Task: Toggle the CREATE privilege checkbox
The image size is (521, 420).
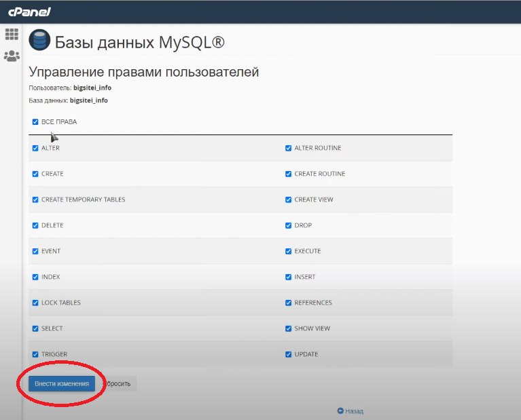Action: point(35,174)
